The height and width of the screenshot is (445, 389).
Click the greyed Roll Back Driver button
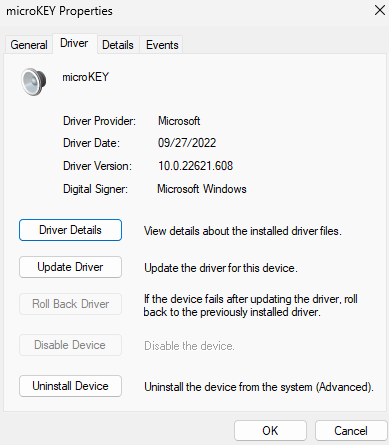(x=70, y=304)
